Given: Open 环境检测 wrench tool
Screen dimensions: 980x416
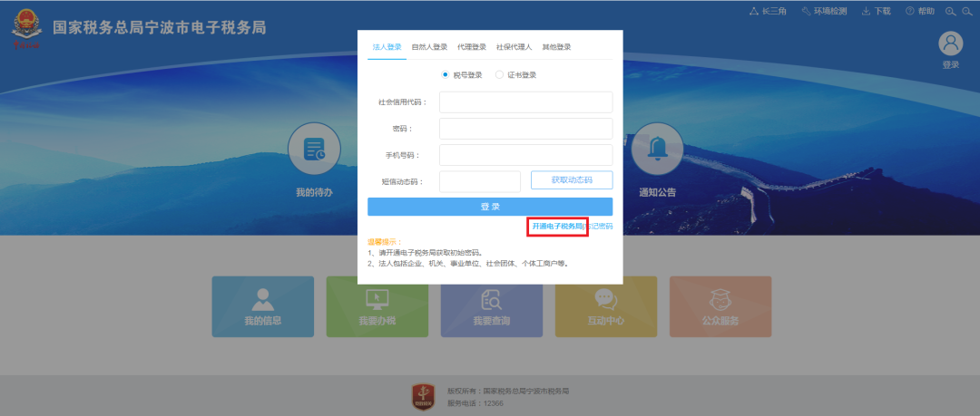Looking at the screenshot, I should [x=824, y=11].
